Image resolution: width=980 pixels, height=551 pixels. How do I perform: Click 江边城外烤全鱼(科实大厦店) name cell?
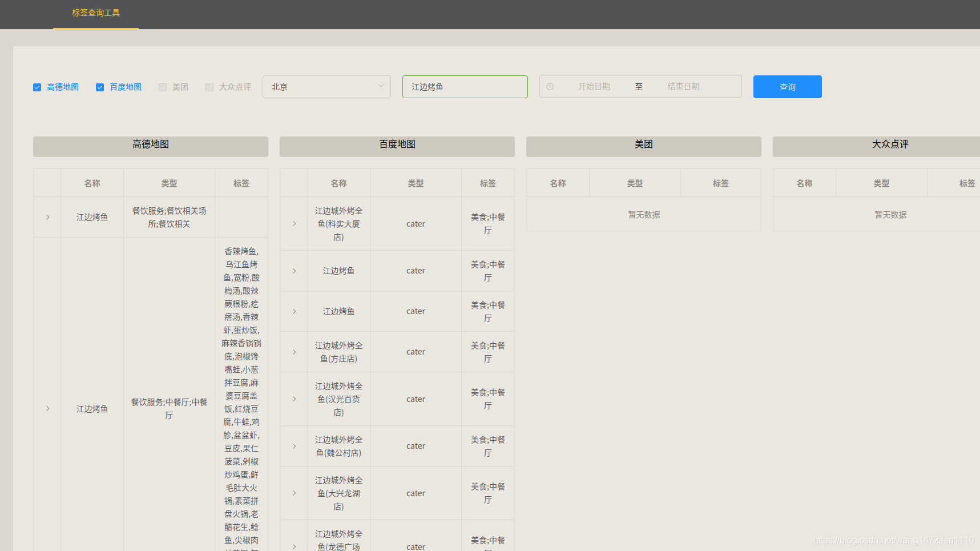tap(338, 224)
